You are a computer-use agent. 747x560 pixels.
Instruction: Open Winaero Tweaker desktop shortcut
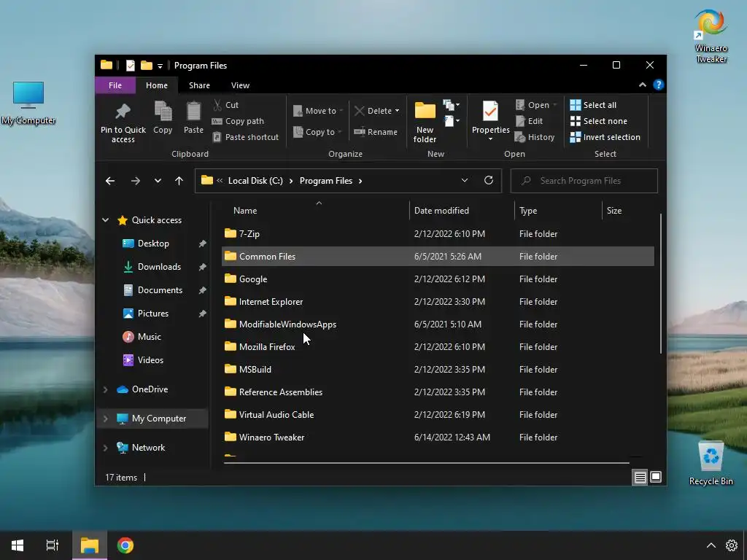click(711, 36)
